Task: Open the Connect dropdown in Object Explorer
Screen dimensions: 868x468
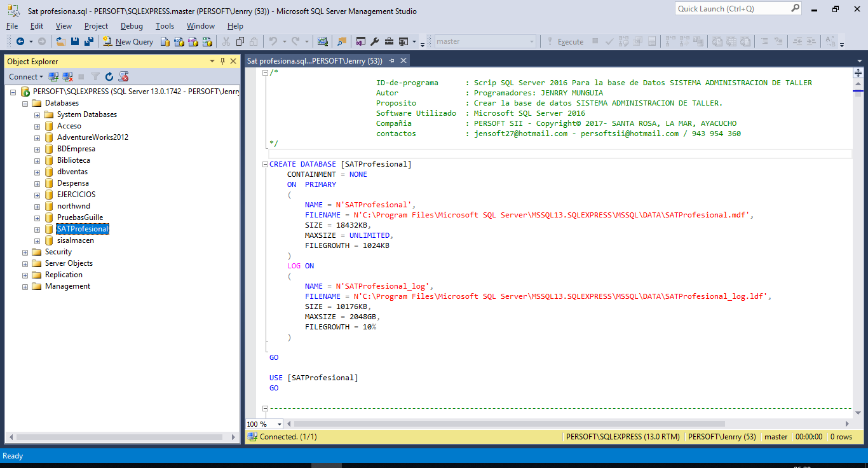Action: tap(26, 76)
